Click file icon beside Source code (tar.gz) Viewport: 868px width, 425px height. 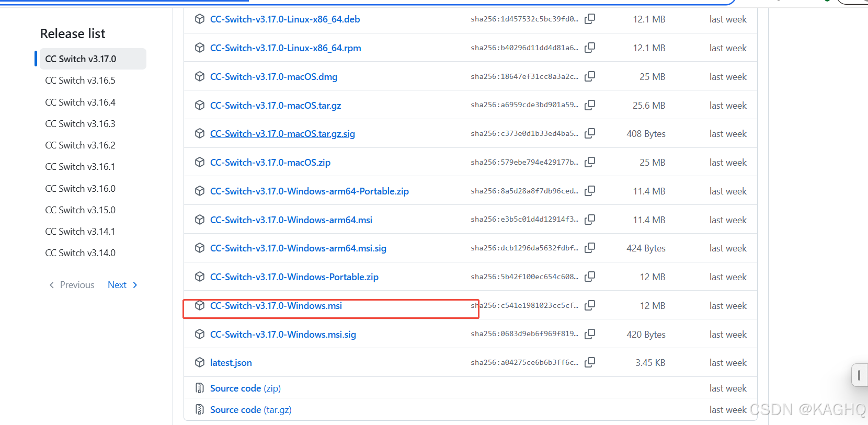(x=200, y=409)
